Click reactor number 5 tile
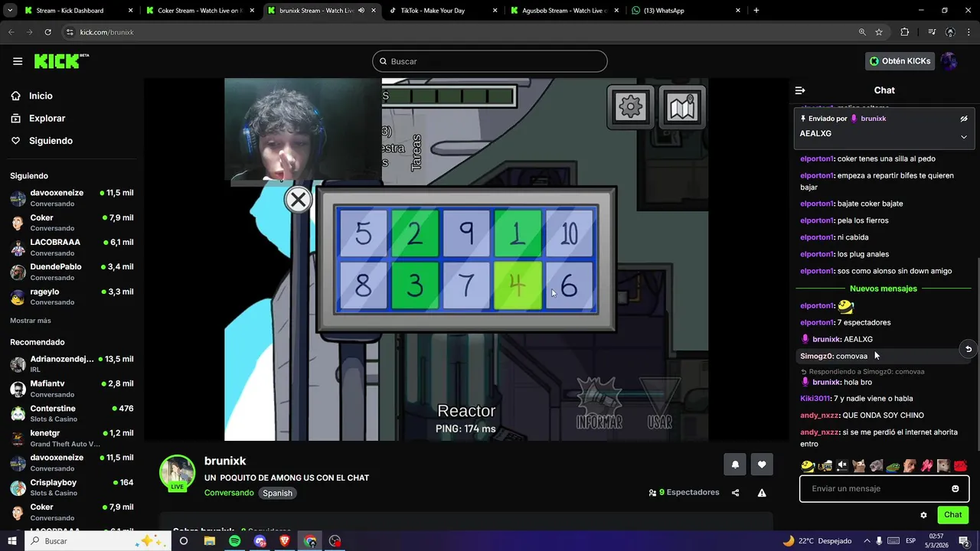The width and height of the screenshot is (980, 551). pyautogui.click(x=363, y=233)
